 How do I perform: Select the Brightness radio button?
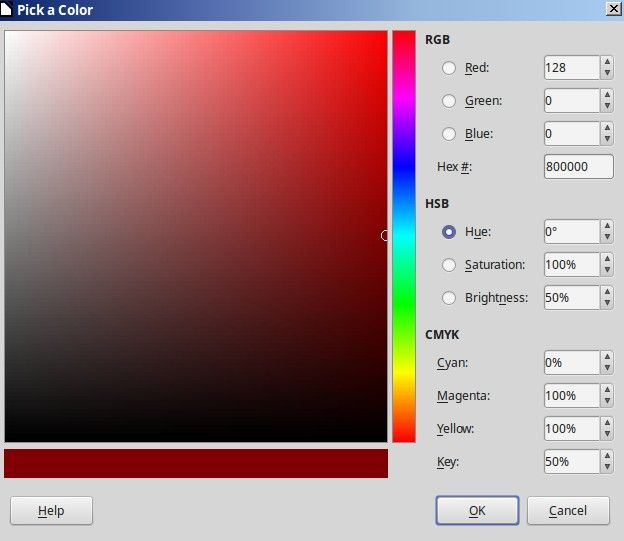tap(448, 298)
